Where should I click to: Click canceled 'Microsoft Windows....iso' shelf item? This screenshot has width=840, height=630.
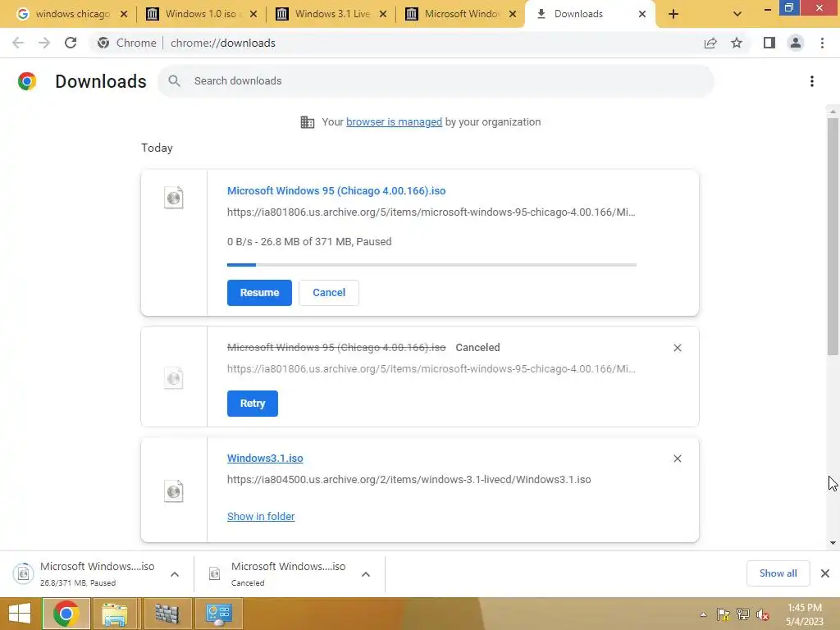tap(279, 573)
